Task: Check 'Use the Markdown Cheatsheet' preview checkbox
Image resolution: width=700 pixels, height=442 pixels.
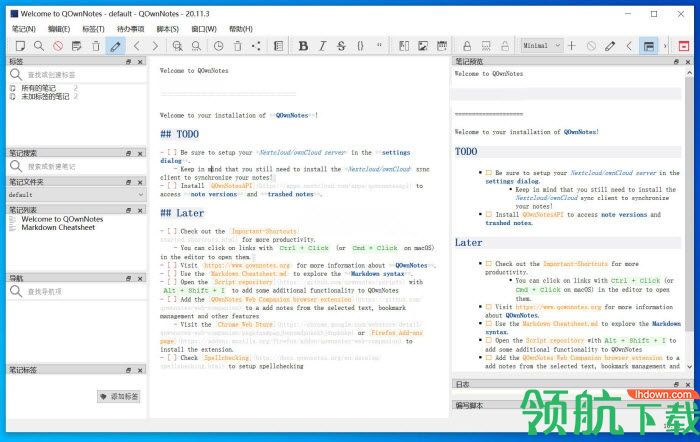Action: click(489, 324)
